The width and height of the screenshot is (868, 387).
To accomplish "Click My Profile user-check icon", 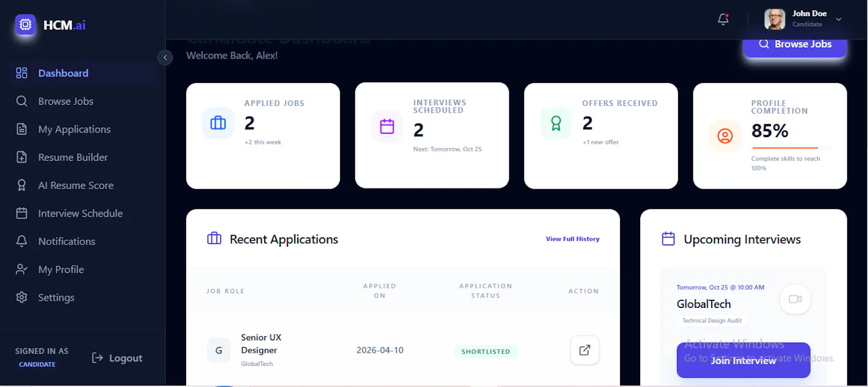I will (x=22, y=269).
